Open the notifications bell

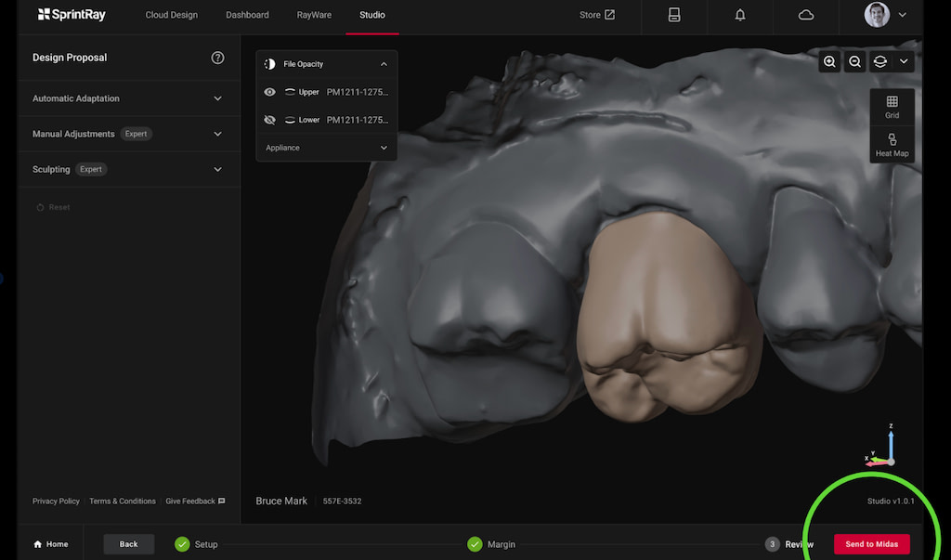coord(740,15)
